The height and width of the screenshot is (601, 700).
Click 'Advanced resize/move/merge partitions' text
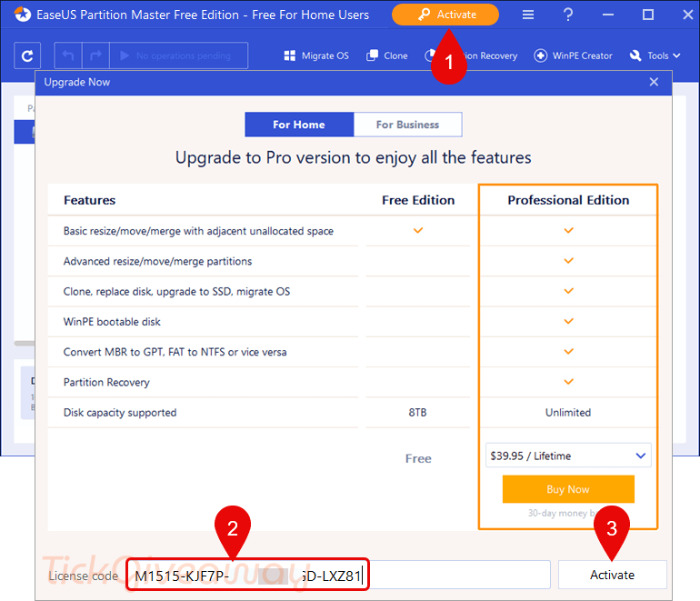pos(157,261)
